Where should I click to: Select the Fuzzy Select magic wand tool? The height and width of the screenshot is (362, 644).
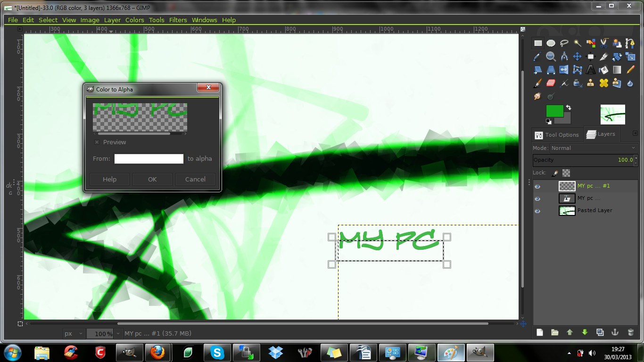(577, 43)
